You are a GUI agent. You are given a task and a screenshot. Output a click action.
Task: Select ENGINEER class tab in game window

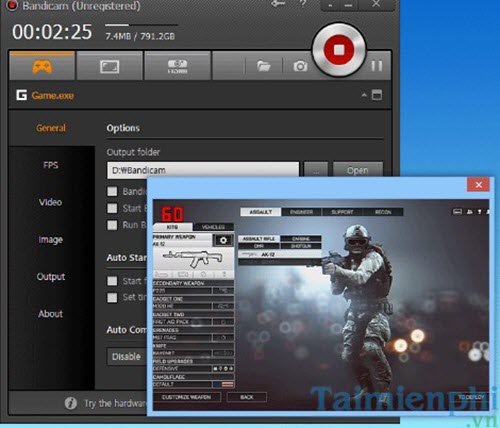click(x=301, y=212)
